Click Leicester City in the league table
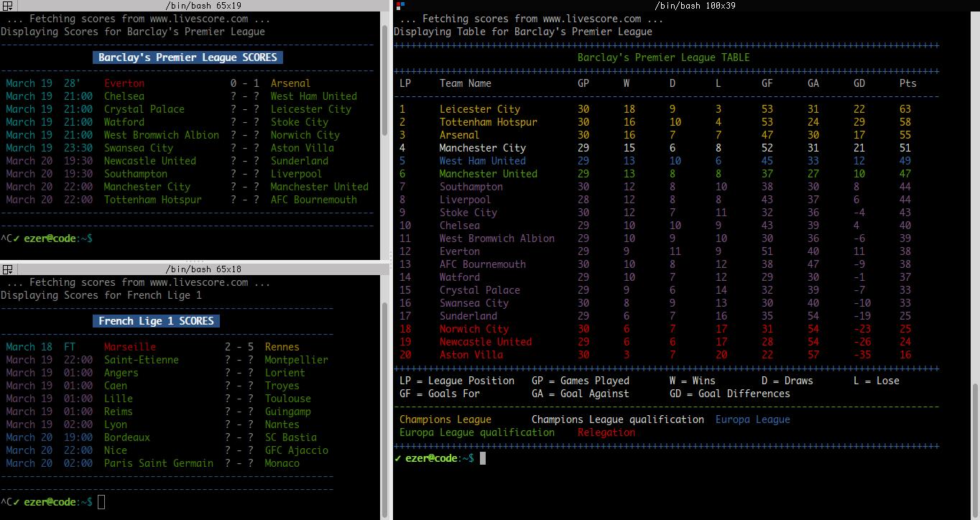This screenshot has width=980, height=520. (x=480, y=109)
